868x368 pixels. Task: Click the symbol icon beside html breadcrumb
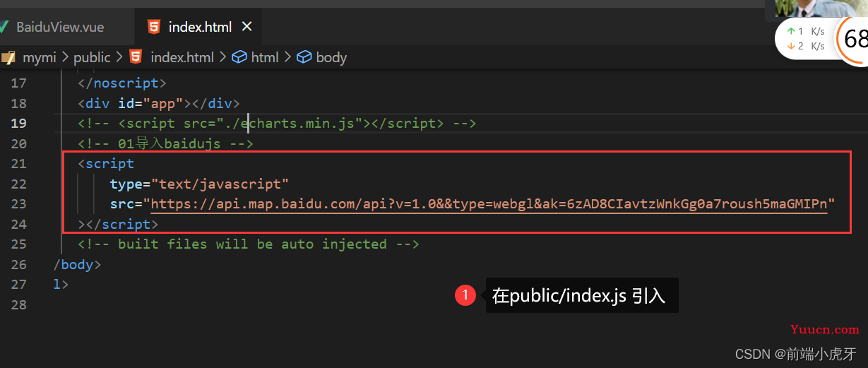239,57
